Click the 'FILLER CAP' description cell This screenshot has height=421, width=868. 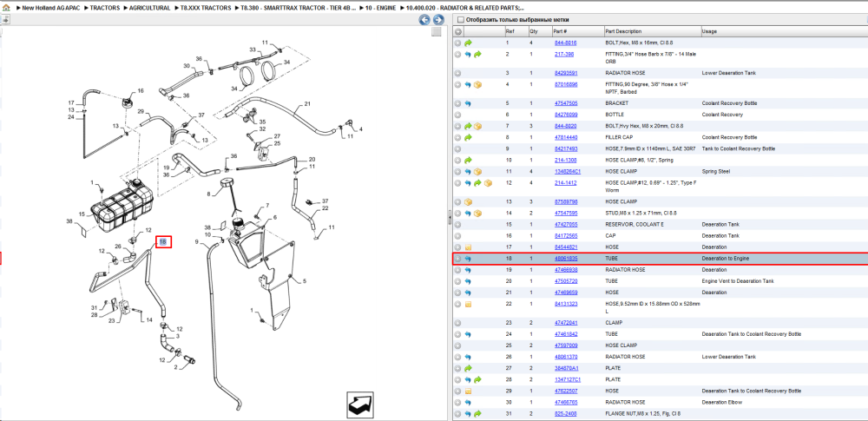tap(620, 137)
